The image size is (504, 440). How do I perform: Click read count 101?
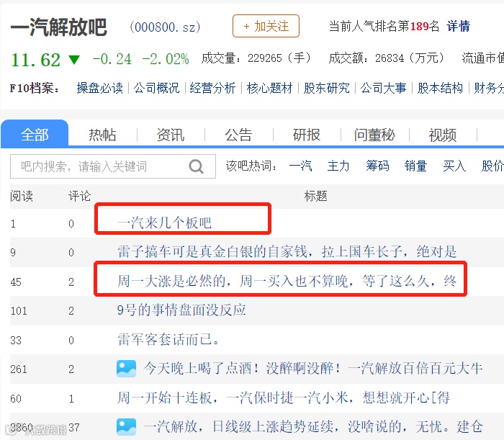[x=19, y=311]
